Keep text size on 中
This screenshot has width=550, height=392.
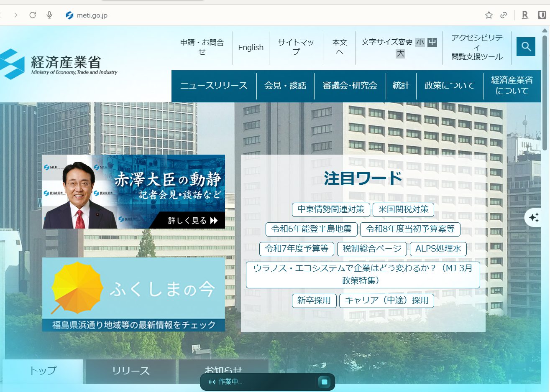tap(431, 42)
